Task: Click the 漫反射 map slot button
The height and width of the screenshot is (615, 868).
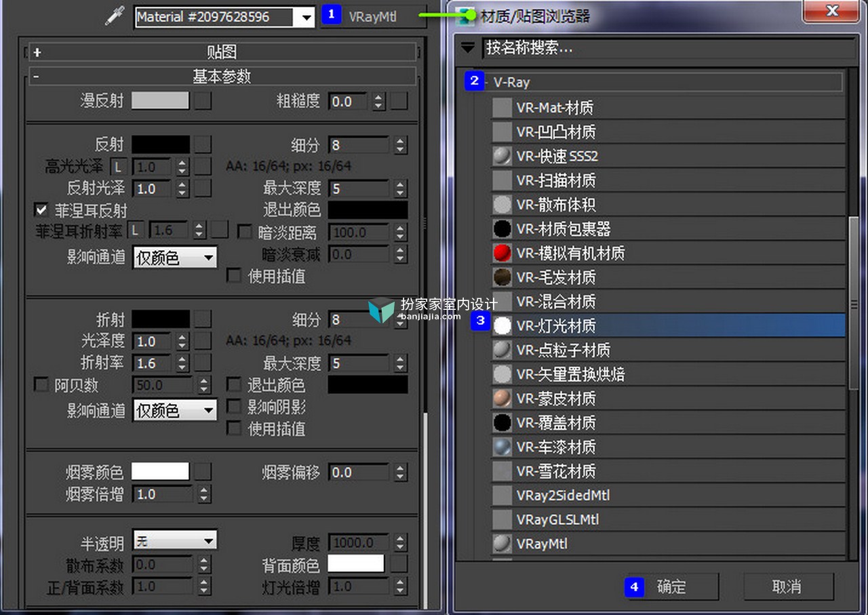Action: pyautogui.click(x=203, y=101)
